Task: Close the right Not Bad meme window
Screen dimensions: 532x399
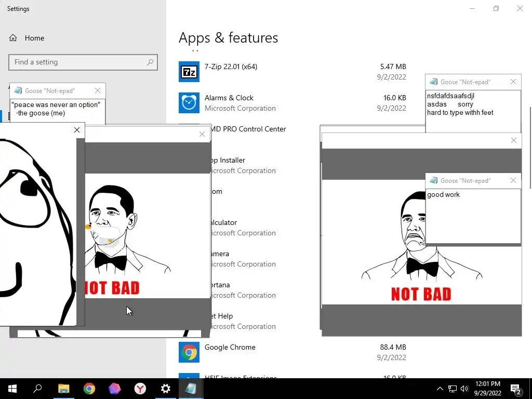Action: 514,140
